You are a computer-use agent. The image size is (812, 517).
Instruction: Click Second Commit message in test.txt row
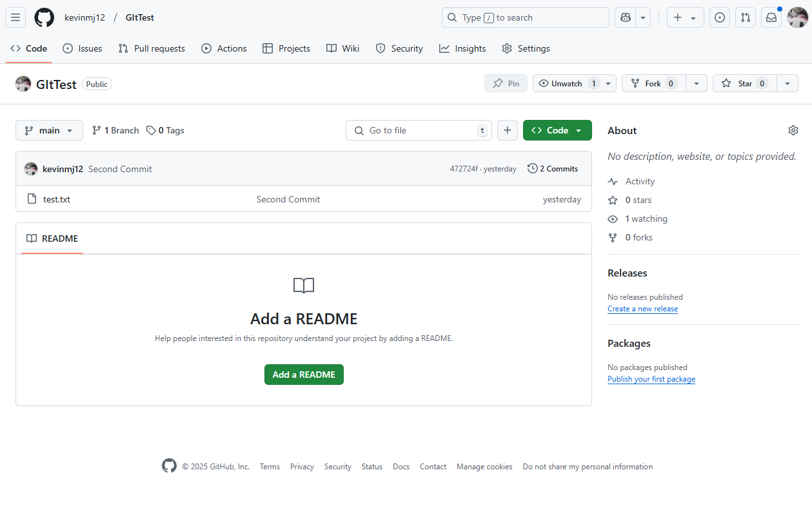point(288,199)
